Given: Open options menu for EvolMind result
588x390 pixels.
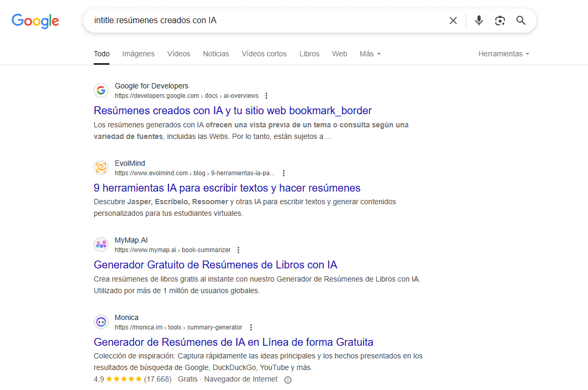Looking at the screenshot, I should 284,173.
